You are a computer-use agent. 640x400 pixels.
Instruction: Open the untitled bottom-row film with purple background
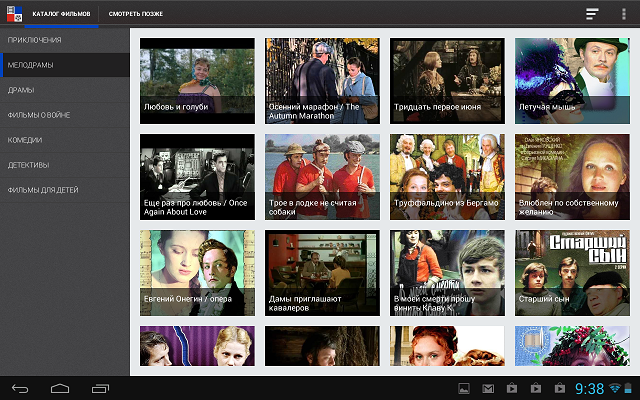point(197,346)
